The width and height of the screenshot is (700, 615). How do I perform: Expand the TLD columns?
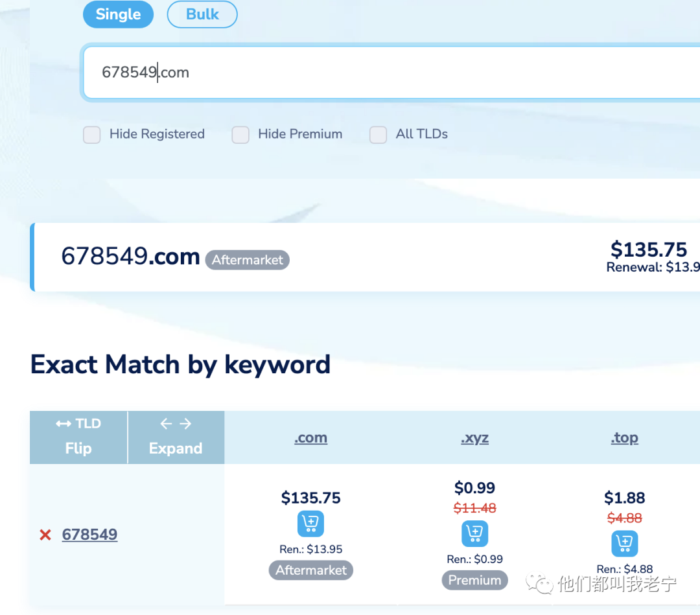pyautogui.click(x=176, y=436)
